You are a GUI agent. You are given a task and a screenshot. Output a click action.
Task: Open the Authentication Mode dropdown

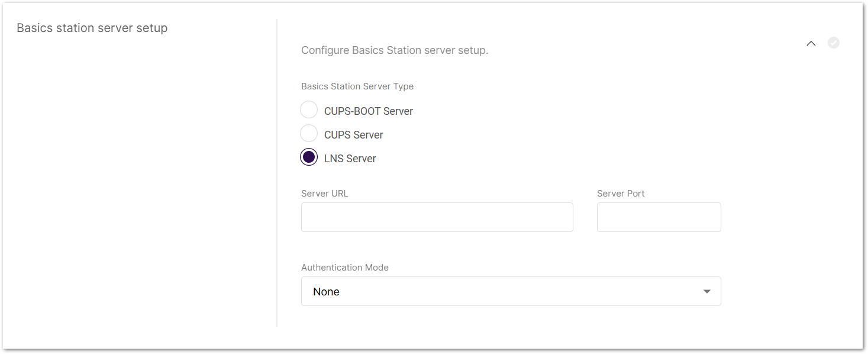pyautogui.click(x=511, y=291)
